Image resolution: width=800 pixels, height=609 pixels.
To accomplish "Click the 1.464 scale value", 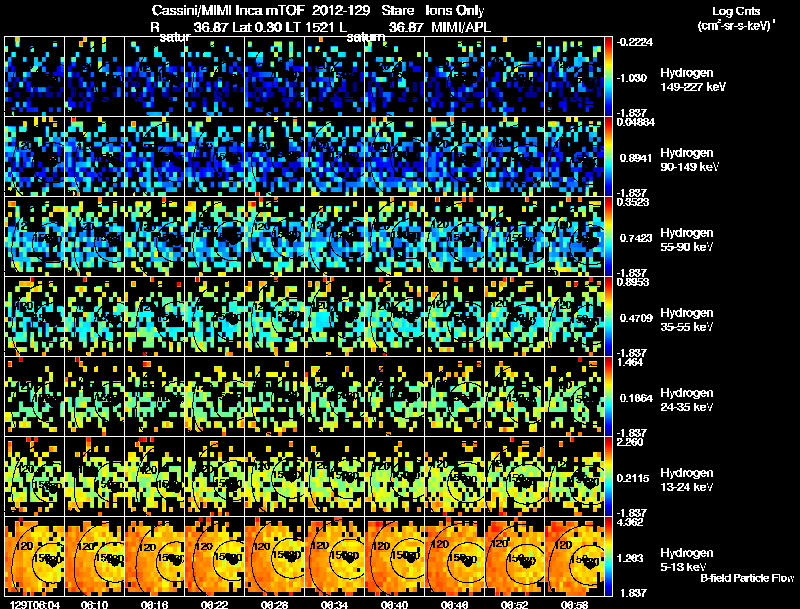I will click(630, 363).
